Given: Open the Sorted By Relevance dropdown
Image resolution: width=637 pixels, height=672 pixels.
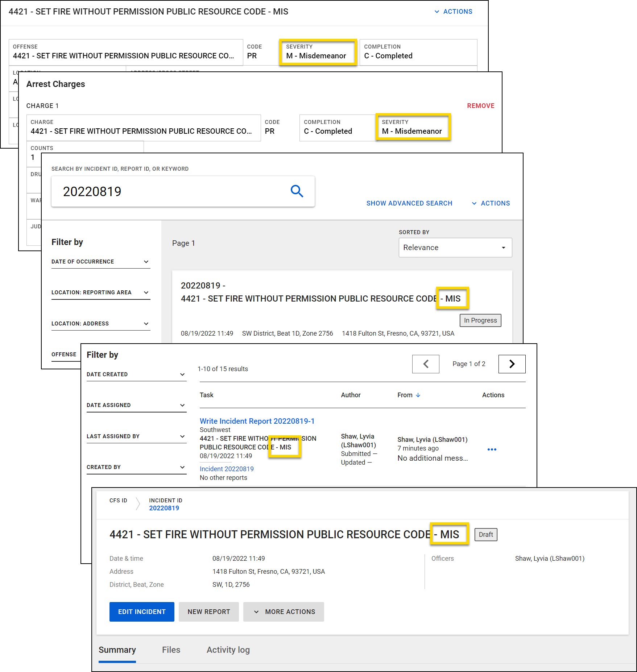Looking at the screenshot, I should (455, 248).
